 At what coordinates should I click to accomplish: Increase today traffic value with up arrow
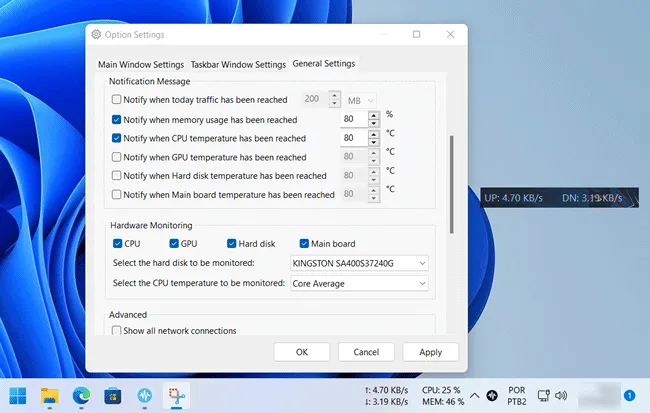[x=335, y=96]
